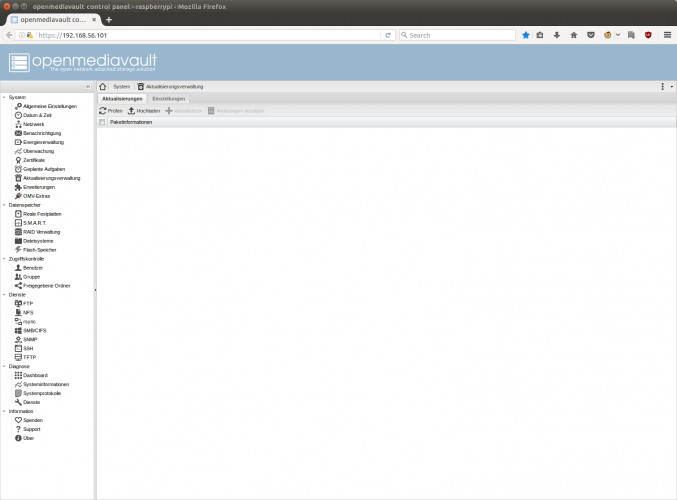Open Dateisysteme page
This screenshot has width=677, height=500.
[x=34, y=241]
